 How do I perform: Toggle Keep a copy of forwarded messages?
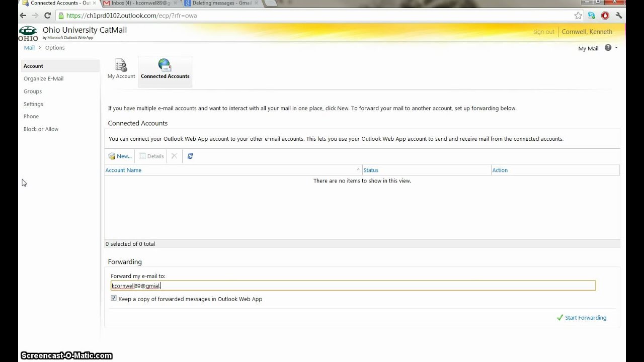pyautogui.click(x=114, y=298)
